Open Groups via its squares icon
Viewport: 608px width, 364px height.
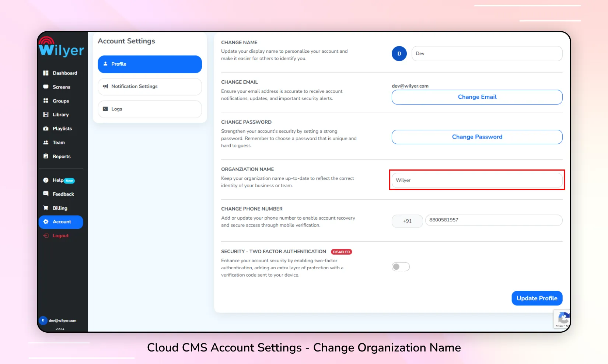coord(46,101)
